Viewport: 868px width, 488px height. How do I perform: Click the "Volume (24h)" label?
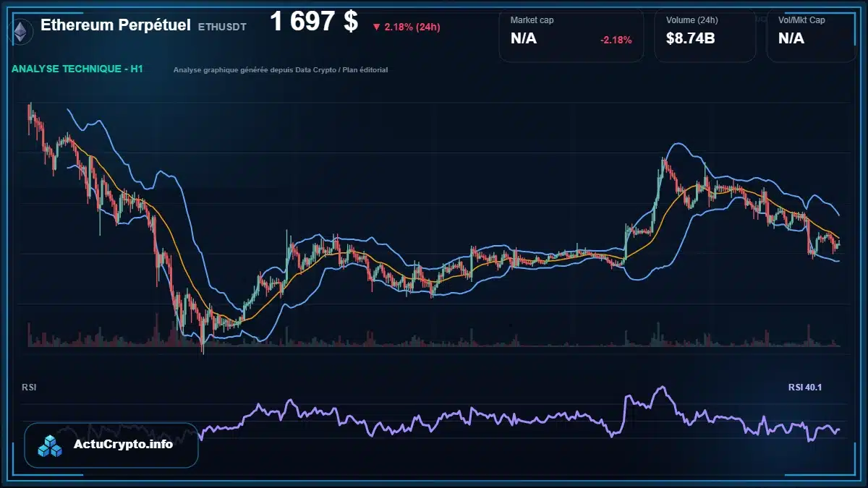[x=691, y=20]
